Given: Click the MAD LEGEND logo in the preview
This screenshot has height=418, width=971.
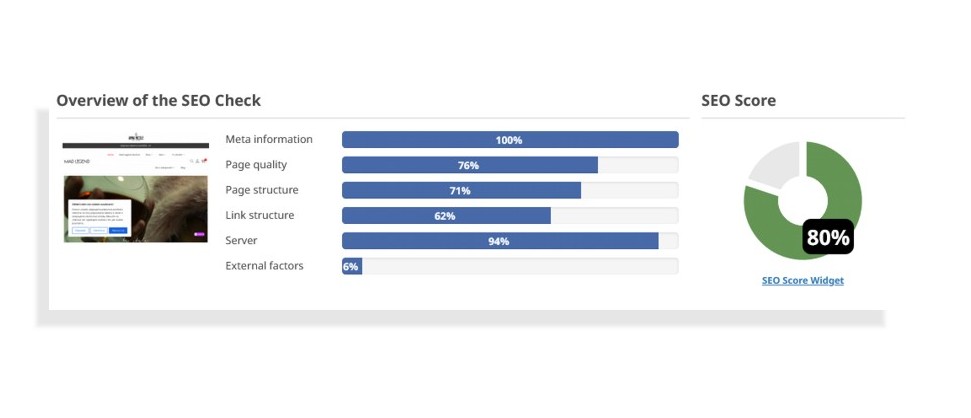Looking at the screenshot, I should point(77,161).
